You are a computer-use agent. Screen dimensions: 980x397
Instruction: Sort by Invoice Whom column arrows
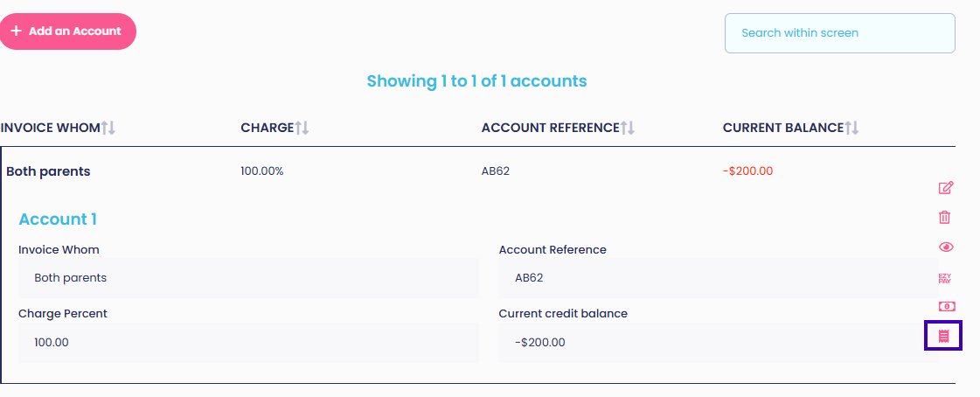point(108,128)
